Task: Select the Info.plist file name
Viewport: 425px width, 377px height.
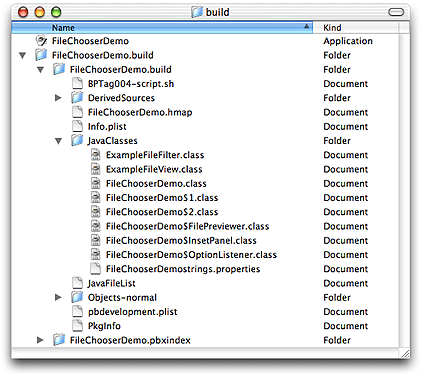Action: (107, 127)
